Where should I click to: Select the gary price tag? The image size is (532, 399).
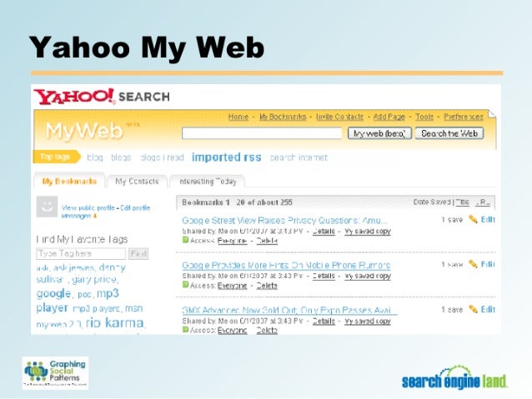93,280
